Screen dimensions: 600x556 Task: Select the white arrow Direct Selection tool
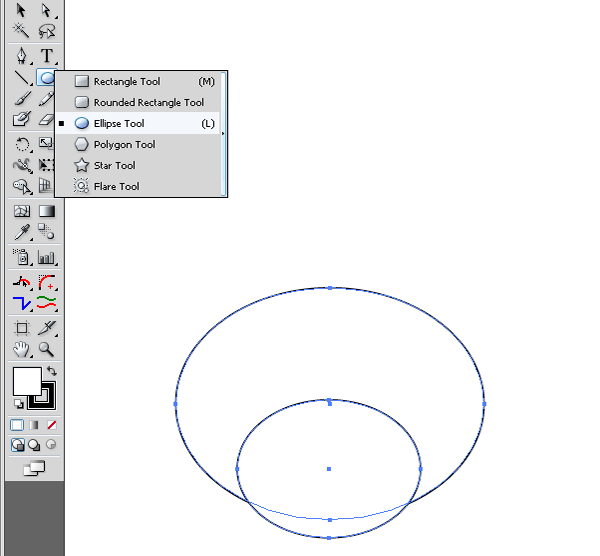pyautogui.click(x=46, y=10)
